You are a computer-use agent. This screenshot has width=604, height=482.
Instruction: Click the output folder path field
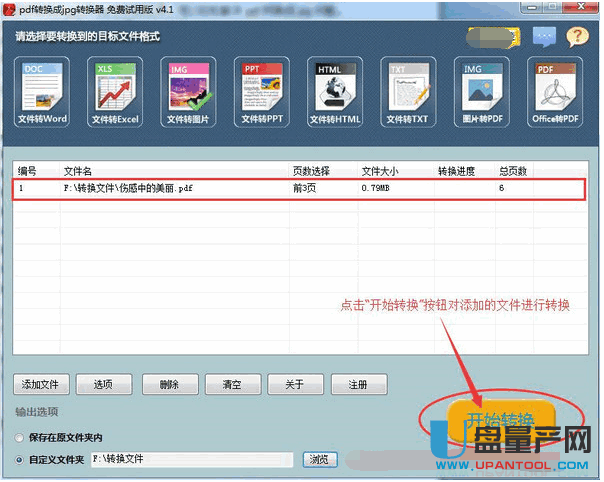[192, 459]
